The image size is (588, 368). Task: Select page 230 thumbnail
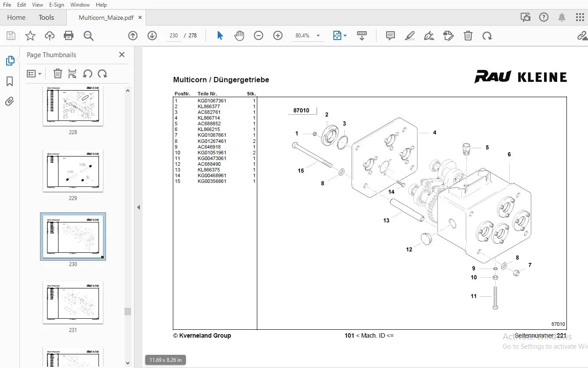pos(73,237)
